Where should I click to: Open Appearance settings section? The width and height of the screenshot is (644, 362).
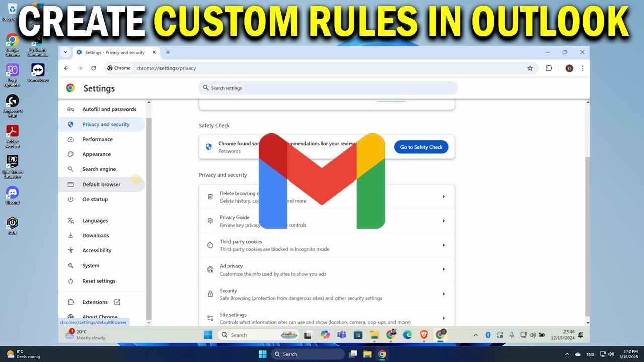[x=102, y=154]
